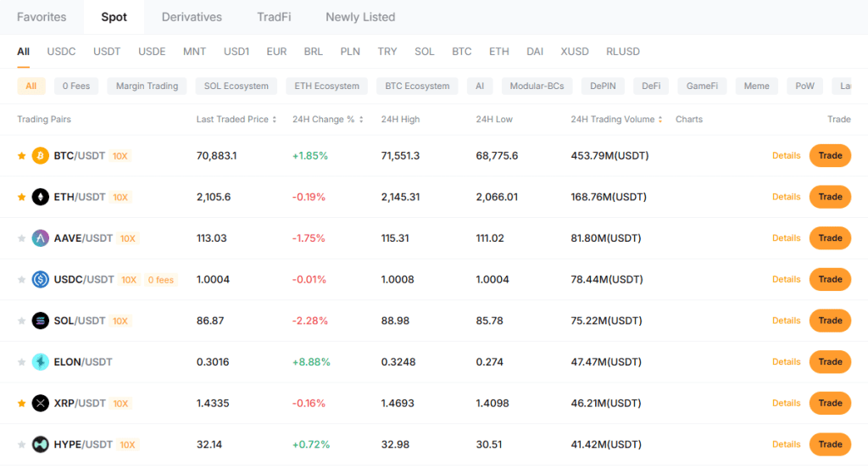Click the 0 fees badge on USDC/USDT
The width and height of the screenshot is (868, 469).
(x=160, y=280)
